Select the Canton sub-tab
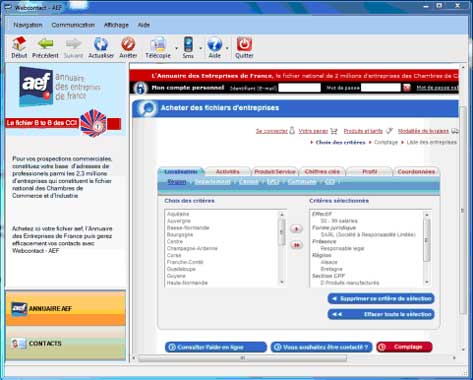This screenshot has height=380, width=473. [249, 182]
